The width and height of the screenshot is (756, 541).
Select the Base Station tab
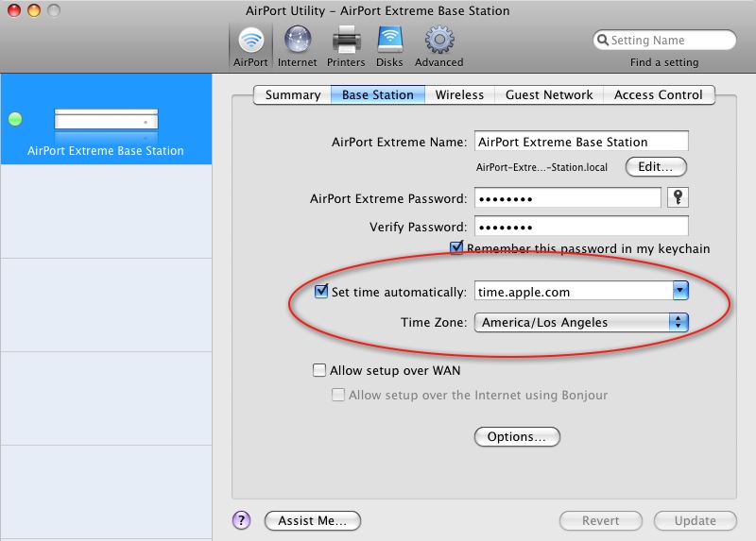click(x=378, y=95)
